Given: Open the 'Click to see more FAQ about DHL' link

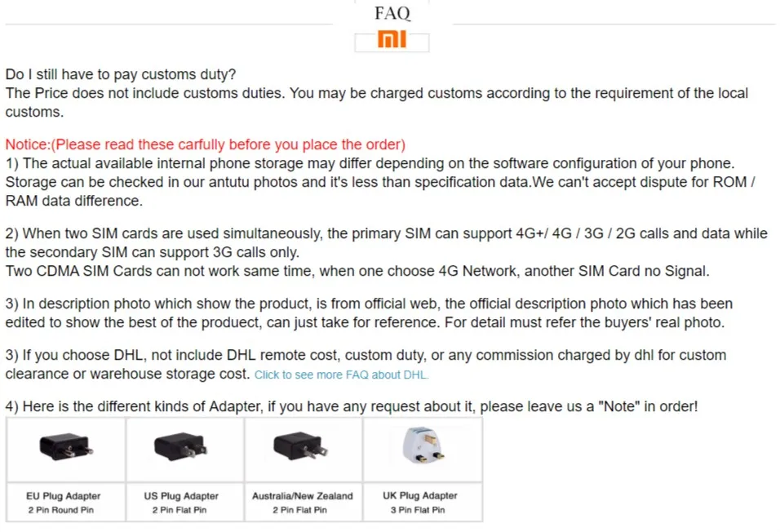Looking at the screenshot, I should [341, 375].
